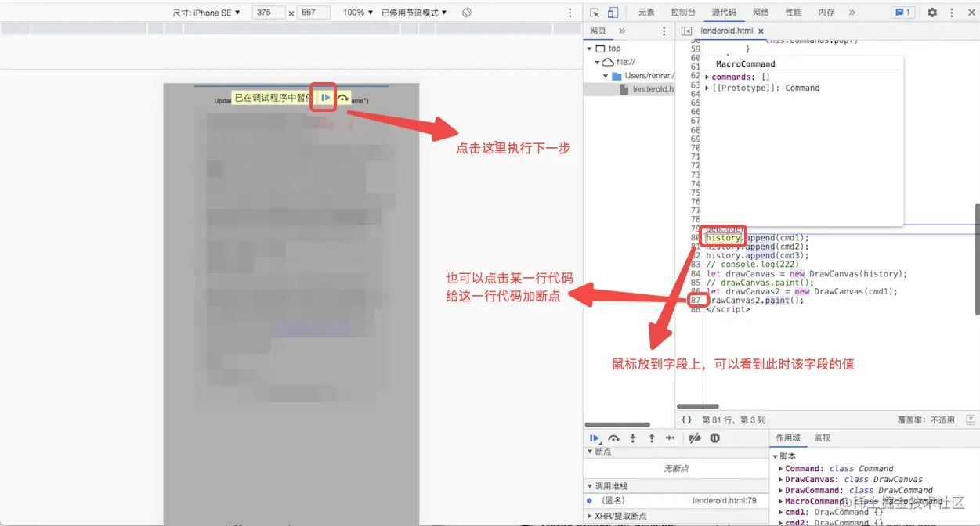Hide the file navigator sidebar
This screenshot has width=980, height=526.
click(x=687, y=31)
